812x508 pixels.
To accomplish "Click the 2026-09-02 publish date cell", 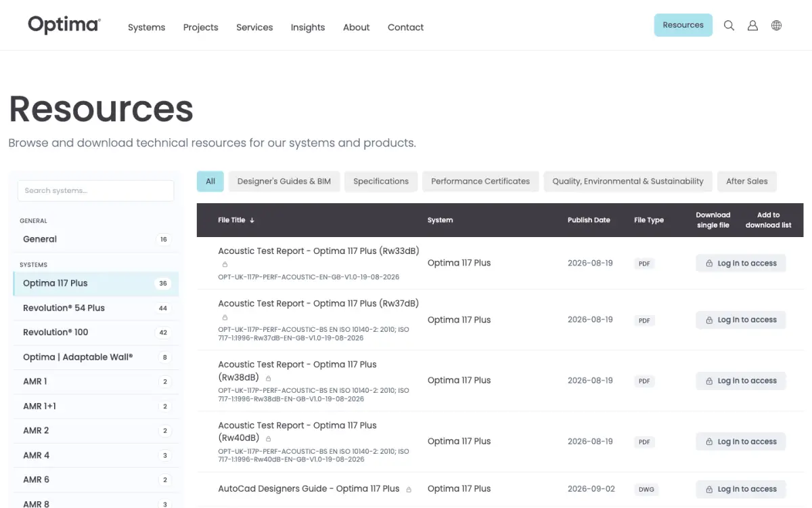I will [590, 489].
